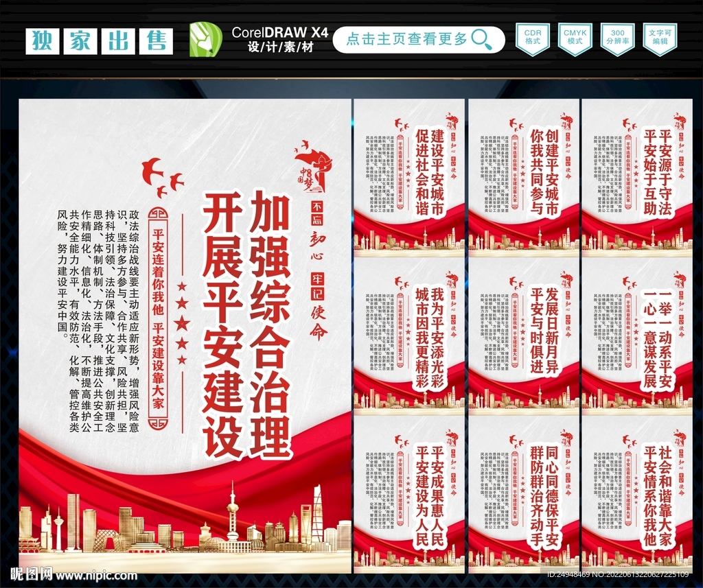Click the 独家出售 exclusive sale banner
The width and height of the screenshot is (703, 588).
coord(100,39)
